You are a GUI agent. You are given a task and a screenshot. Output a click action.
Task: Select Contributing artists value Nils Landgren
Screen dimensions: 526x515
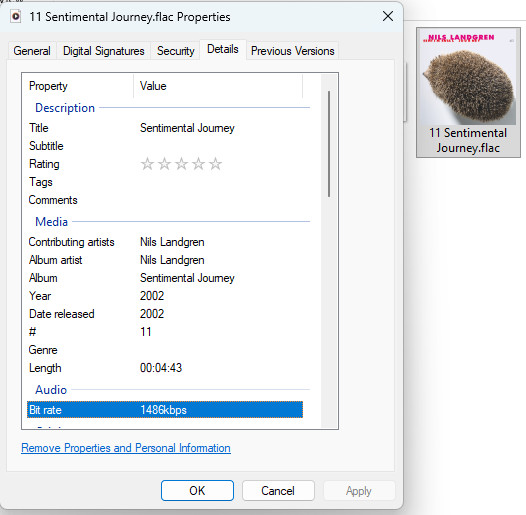(x=172, y=242)
